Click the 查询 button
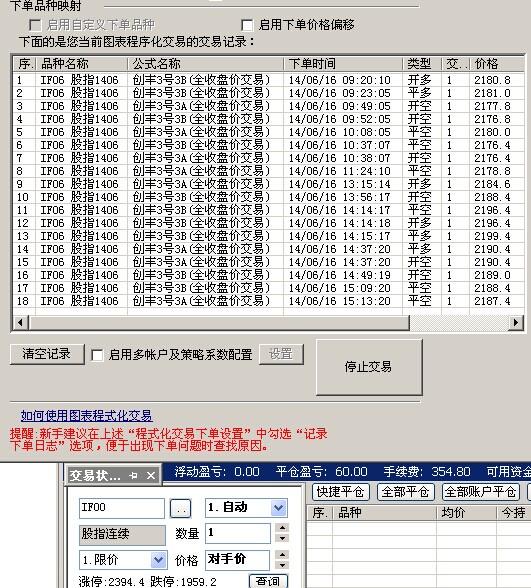This screenshot has width=531, height=588. [x=268, y=581]
